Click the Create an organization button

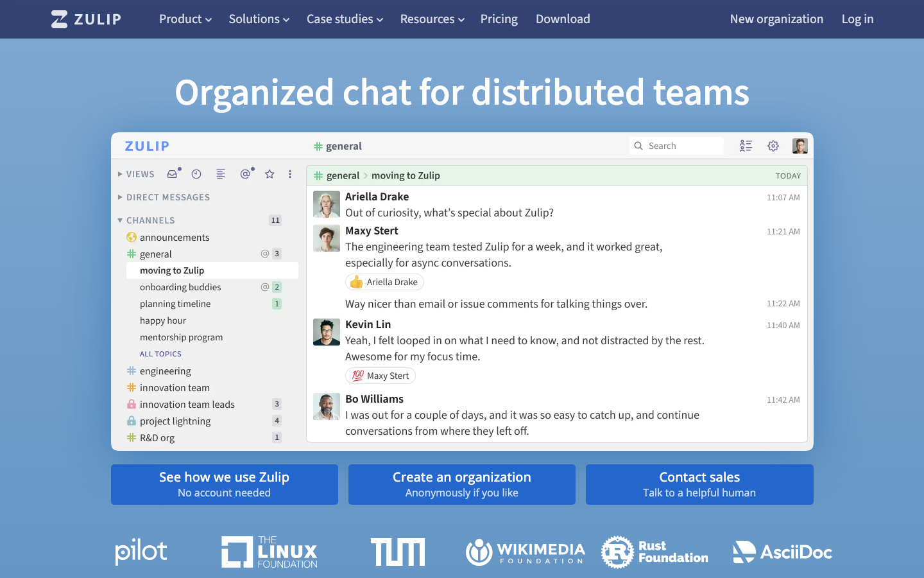click(461, 484)
